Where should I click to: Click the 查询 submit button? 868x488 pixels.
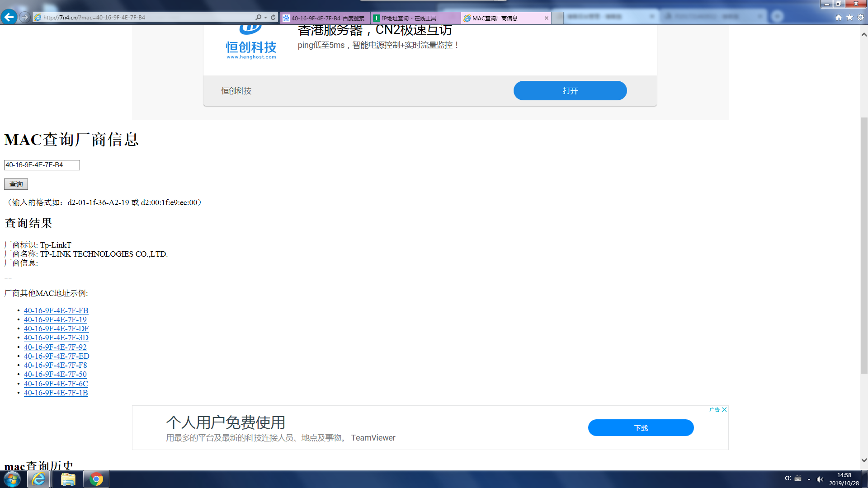[x=16, y=184]
